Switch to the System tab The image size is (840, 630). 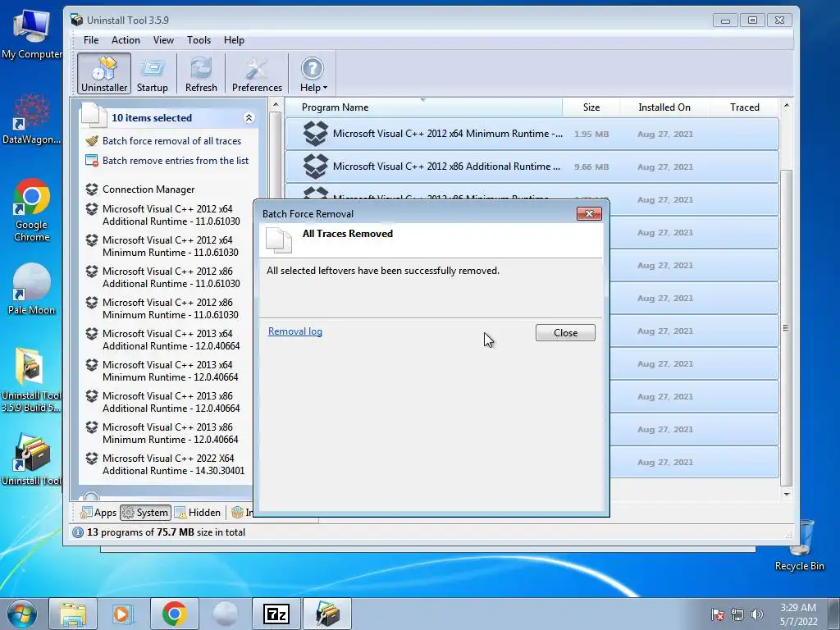tap(145, 513)
